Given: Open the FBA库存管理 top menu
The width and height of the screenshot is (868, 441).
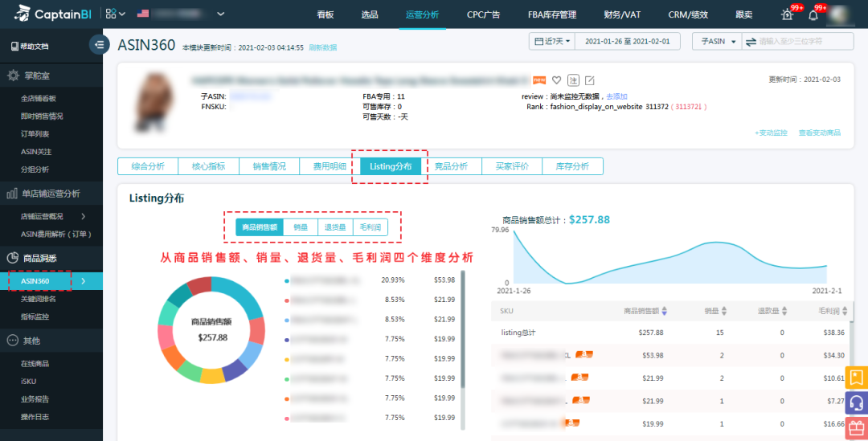Looking at the screenshot, I should [552, 14].
